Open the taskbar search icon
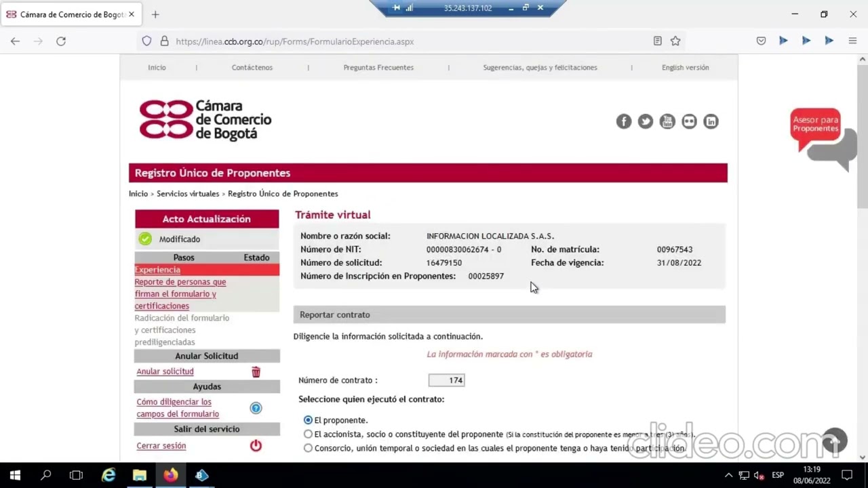The width and height of the screenshot is (868, 488). [46, 475]
